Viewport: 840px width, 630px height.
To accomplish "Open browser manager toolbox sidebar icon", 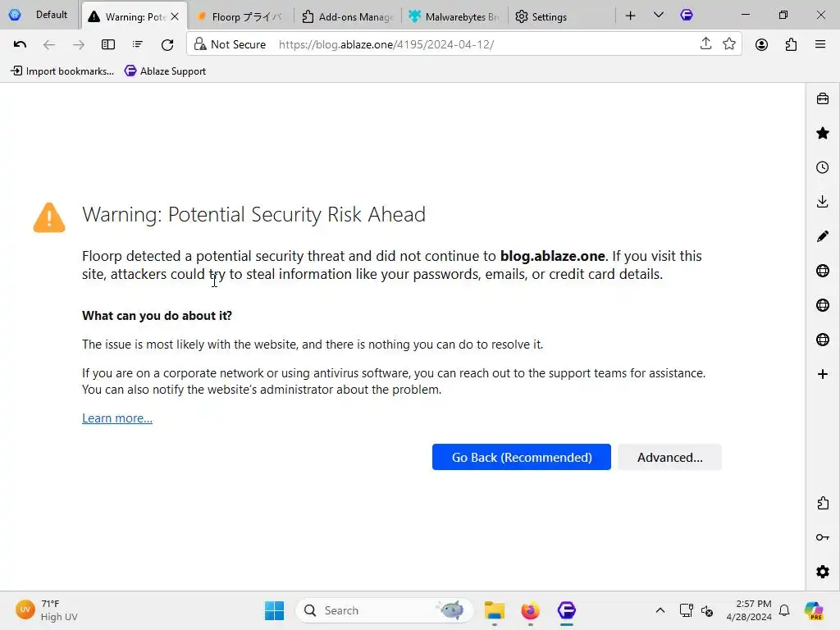I will click(x=822, y=98).
